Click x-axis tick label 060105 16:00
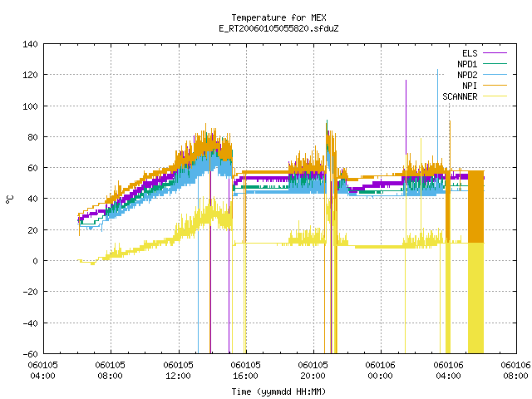The image size is (532, 399). (x=246, y=371)
